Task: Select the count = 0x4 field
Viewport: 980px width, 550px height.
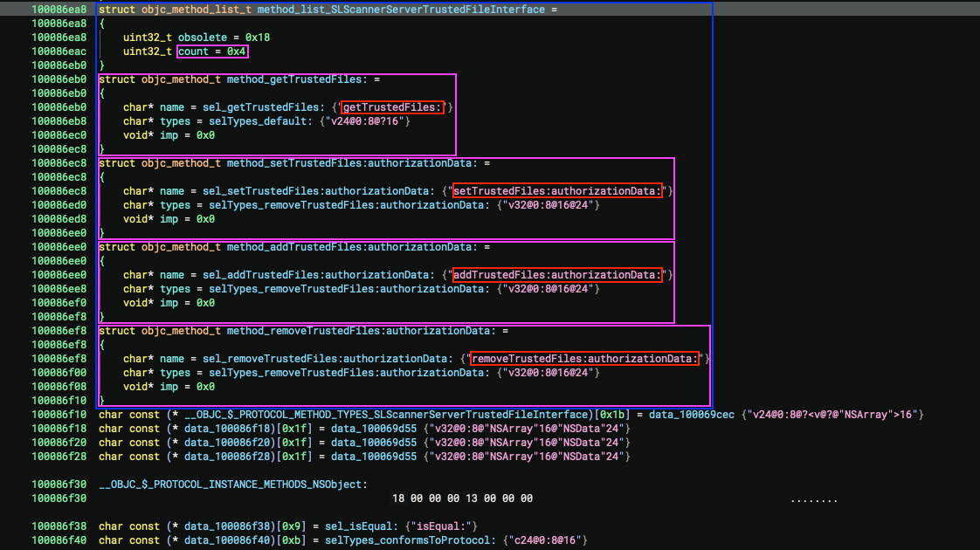Action: click(213, 52)
